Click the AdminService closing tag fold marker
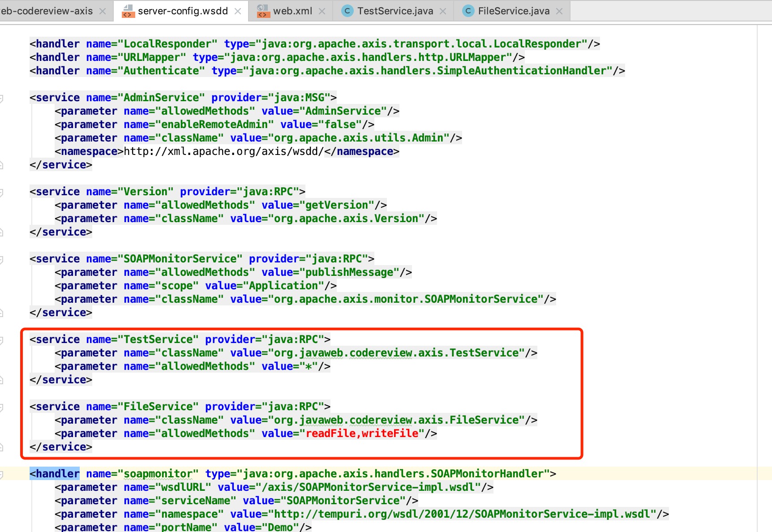 pos(1,165)
